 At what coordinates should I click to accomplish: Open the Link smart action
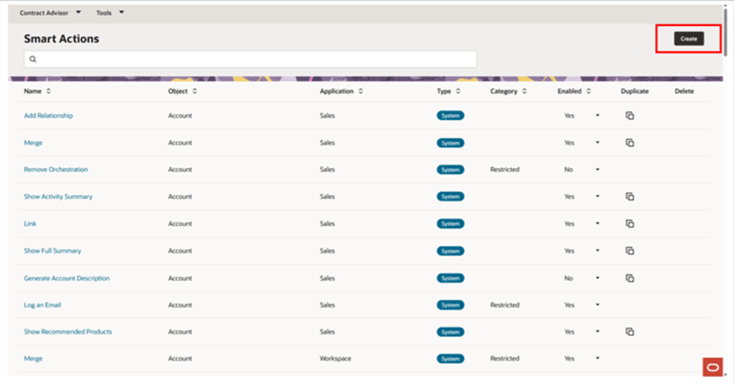(x=30, y=224)
